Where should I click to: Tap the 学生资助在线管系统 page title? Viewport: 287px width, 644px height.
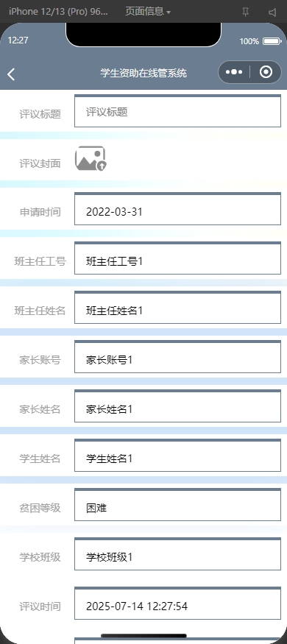click(143, 73)
